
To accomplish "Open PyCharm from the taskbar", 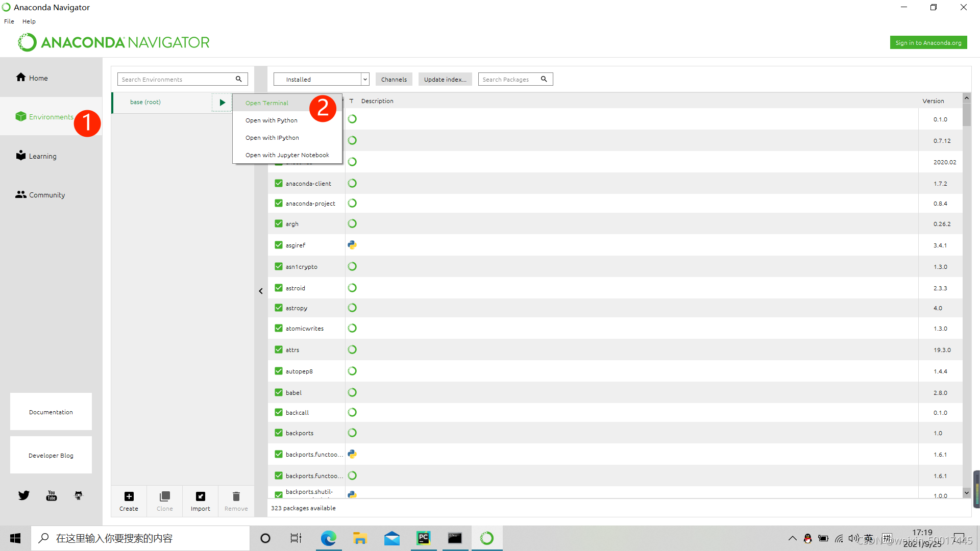I will (423, 538).
